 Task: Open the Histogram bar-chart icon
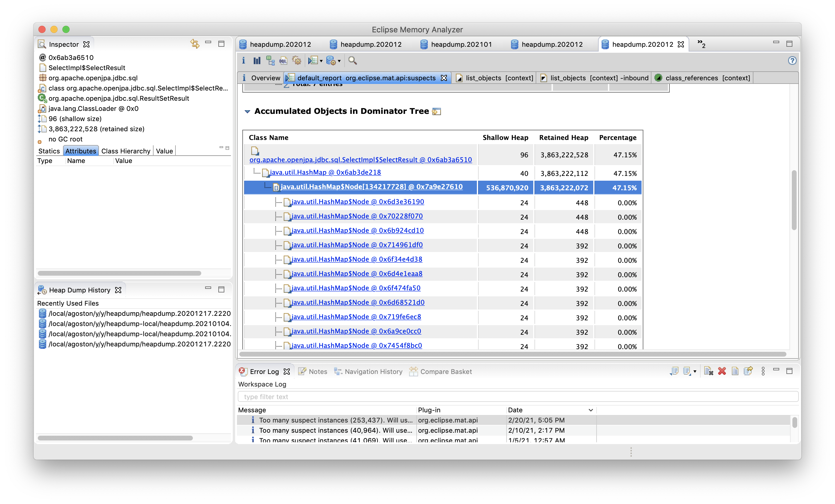pyautogui.click(x=257, y=61)
